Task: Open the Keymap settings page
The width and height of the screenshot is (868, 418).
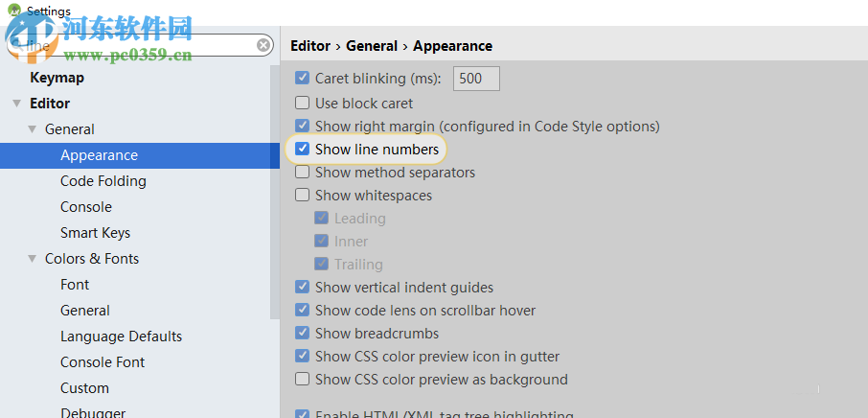Action: click(x=57, y=78)
